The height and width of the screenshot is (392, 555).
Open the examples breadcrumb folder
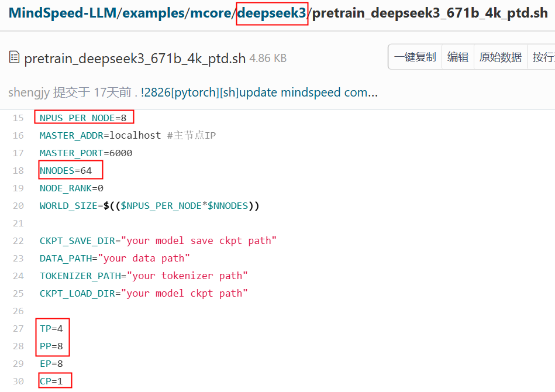tap(154, 13)
